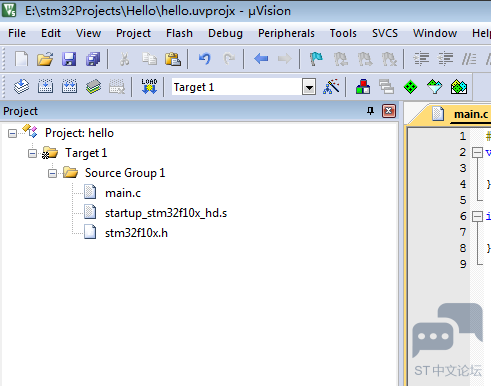Image resolution: width=491 pixels, height=386 pixels.
Task: Open the Flash menu
Action: pos(179,33)
